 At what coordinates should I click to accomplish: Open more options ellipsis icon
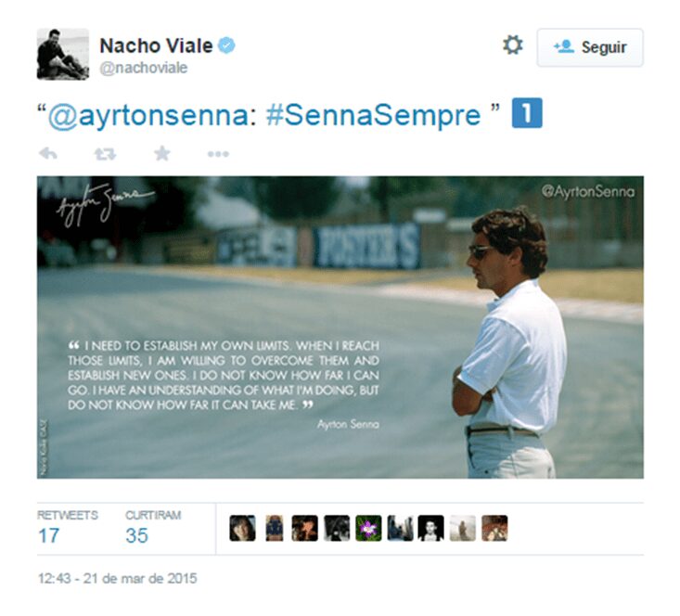point(218,154)
